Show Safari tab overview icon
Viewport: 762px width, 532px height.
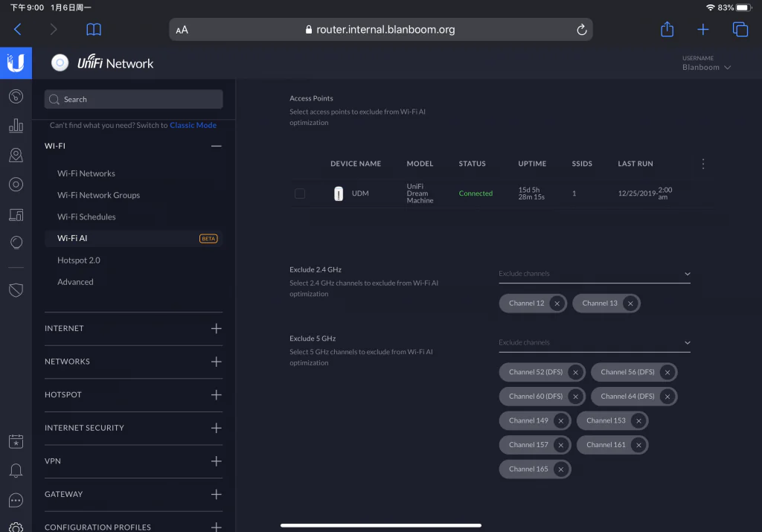740,30
